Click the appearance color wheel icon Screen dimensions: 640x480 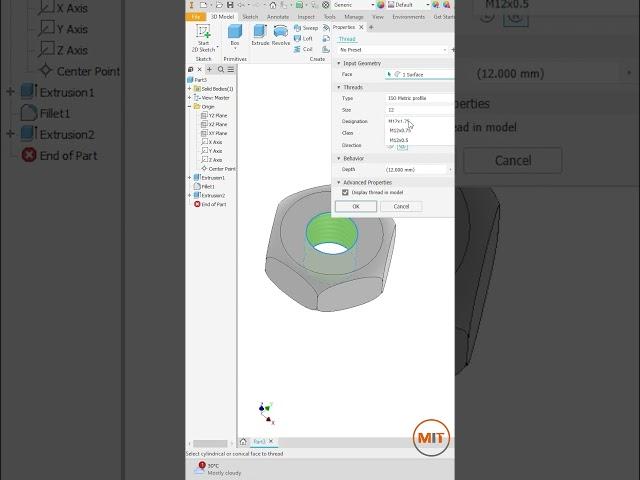click(x=380, y=5)
